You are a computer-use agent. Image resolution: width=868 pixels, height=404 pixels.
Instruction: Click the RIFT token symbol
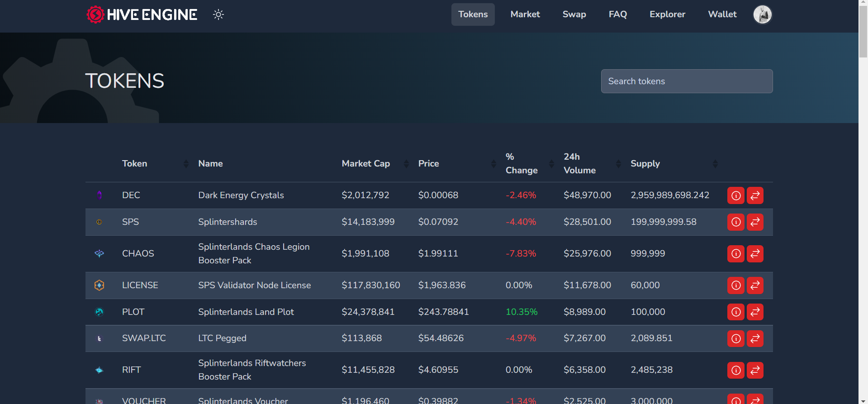[x=132, y=370]
